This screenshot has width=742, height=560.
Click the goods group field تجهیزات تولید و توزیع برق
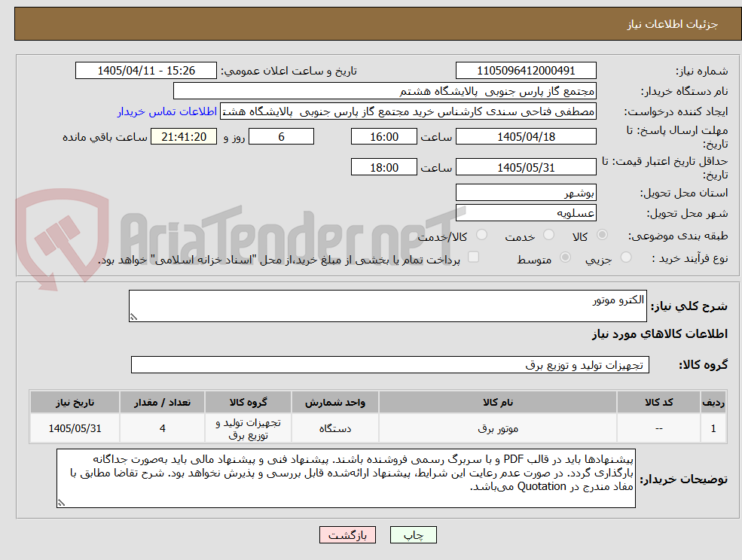(390, 364)
